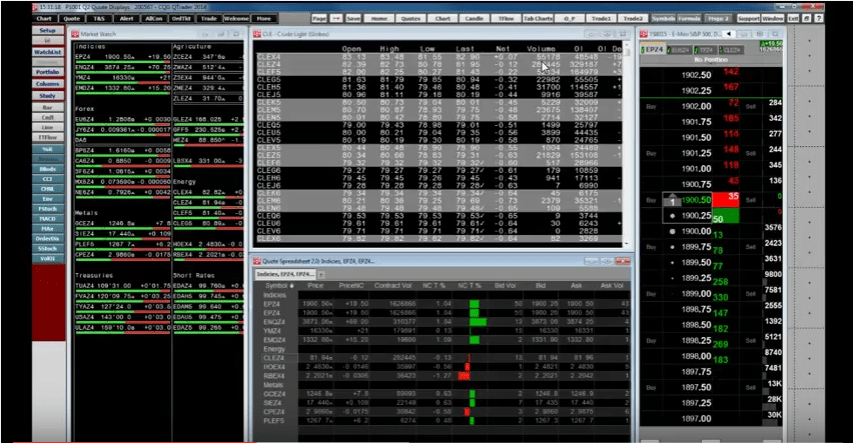853x443 pixels.
Task: Click GCEZ4 row in Market Watch metals
Action: (x=122, y=224)
